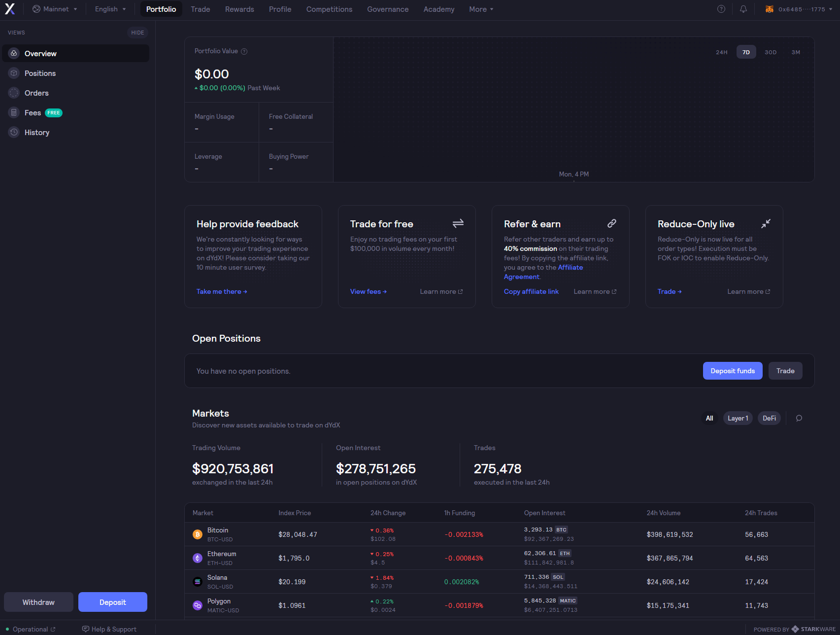
Task: Open the Mainnet network dropdown
Action: (x=55, y=8)
